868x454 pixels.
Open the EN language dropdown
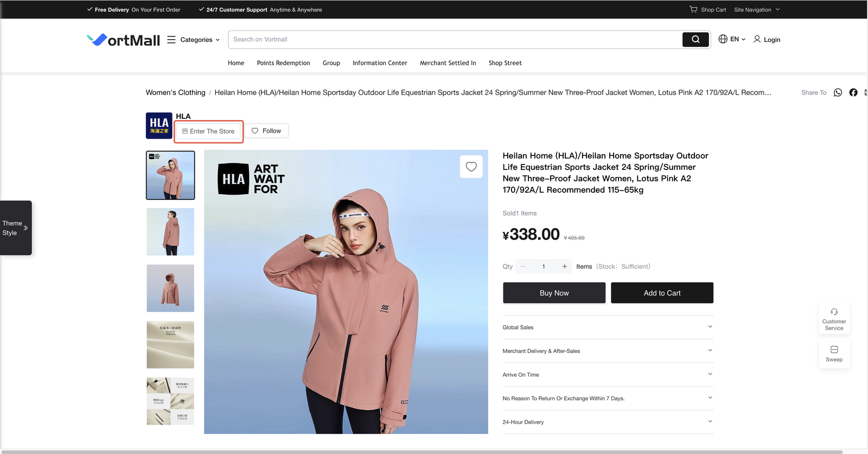(x=732, y=39)
